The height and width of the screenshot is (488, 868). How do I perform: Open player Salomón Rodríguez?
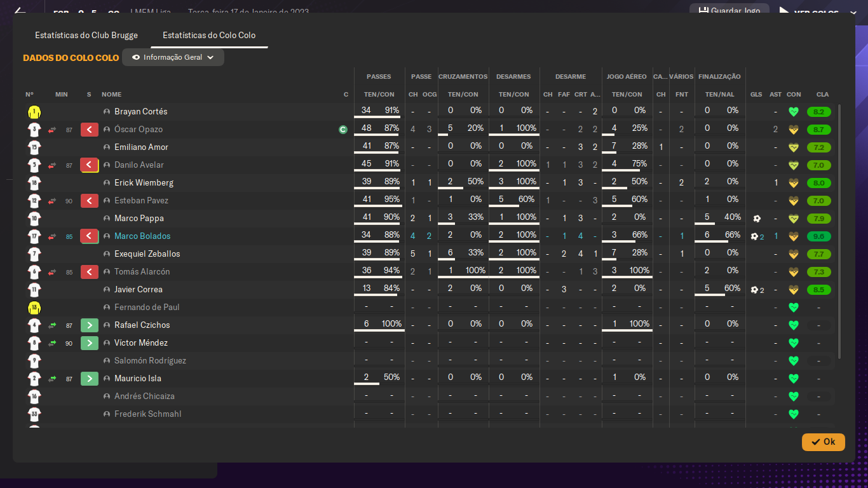150,361
